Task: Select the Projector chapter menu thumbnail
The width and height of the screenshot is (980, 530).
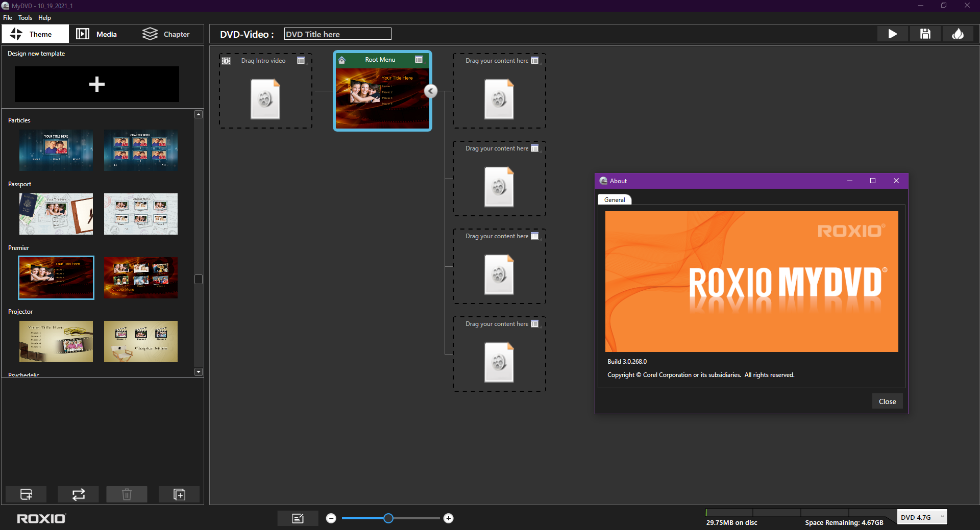Action: [141, 341]
